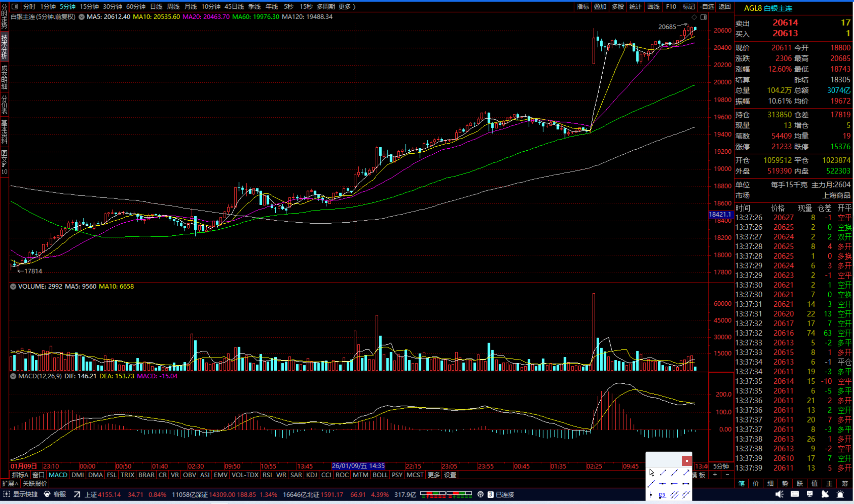854x504 pixels.
Task: Click the plus zoom-in chart button
Action: 715,475
